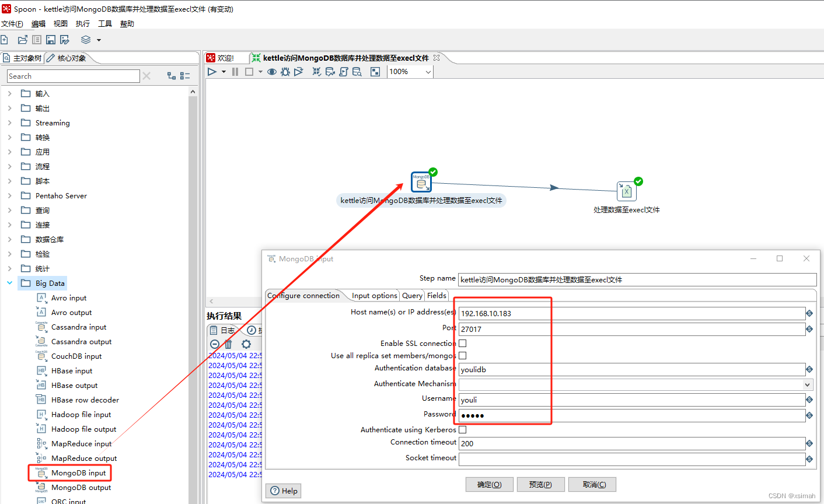Open the run options dropdown arrow

(224, 72)
